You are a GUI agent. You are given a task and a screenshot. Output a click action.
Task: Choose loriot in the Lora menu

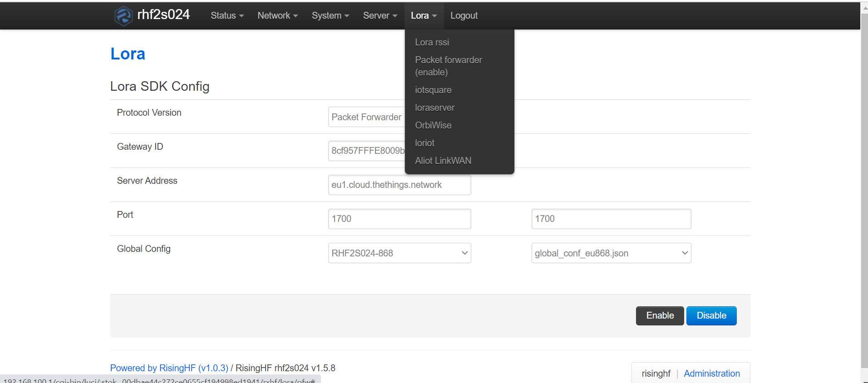[424, 143]
